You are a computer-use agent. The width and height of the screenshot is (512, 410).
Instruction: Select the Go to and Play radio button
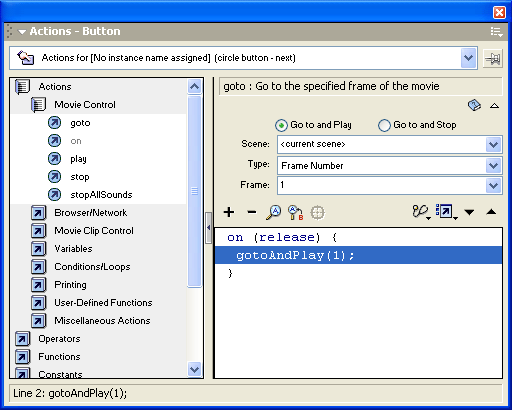tap(281, 125)
